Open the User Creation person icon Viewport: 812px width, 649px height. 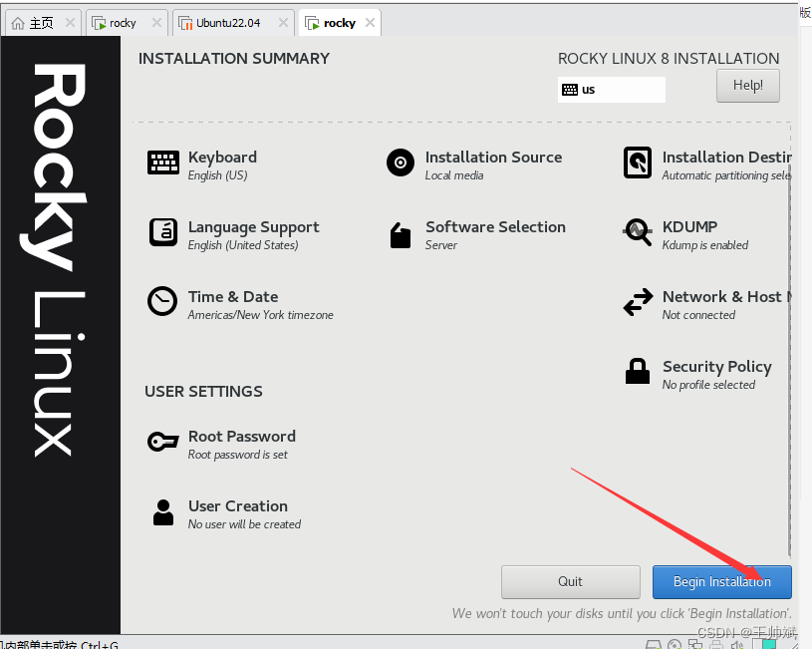[x=163, y=512]
